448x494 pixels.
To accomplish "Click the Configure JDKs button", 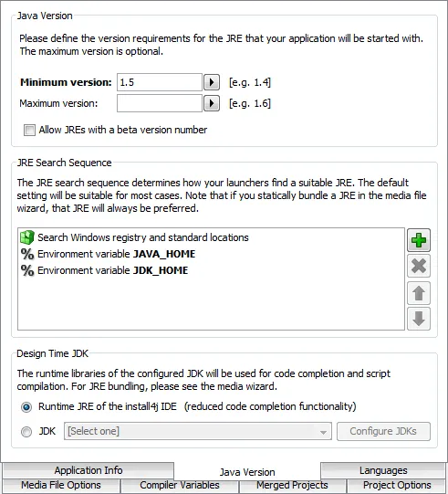I will pos(383,431).
